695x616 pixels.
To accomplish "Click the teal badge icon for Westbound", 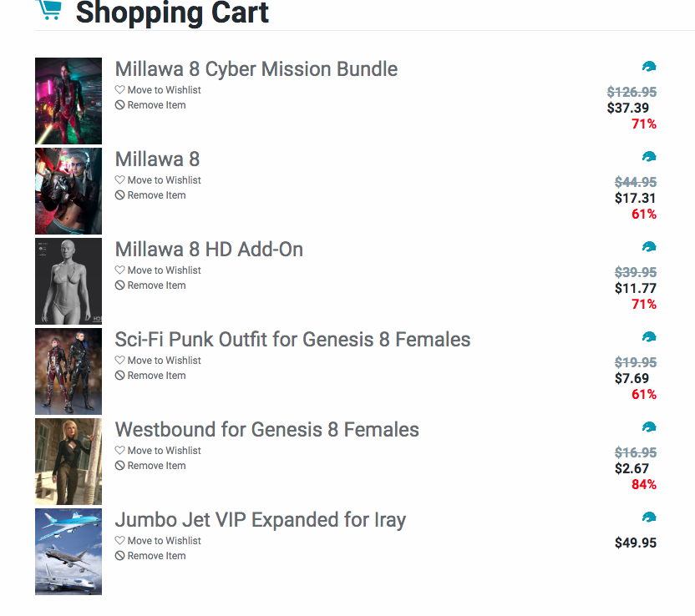I will click(x=649, y=427).
